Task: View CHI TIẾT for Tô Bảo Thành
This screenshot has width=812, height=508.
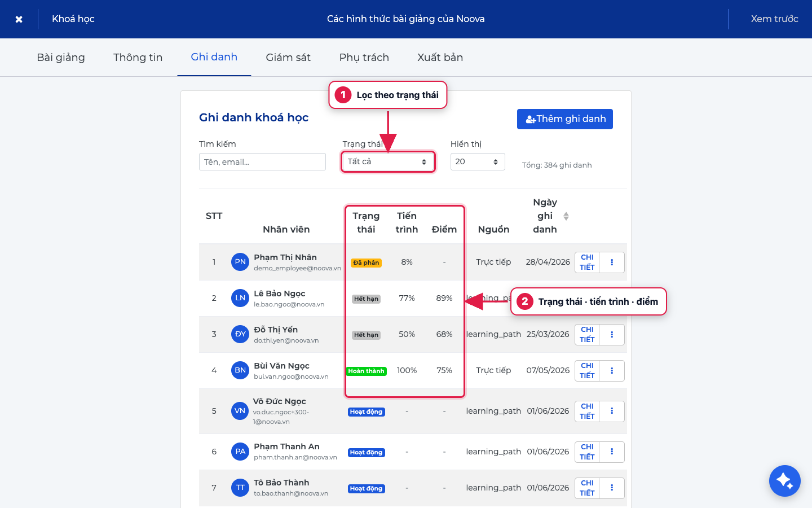Action: click(x=587, y=488)
